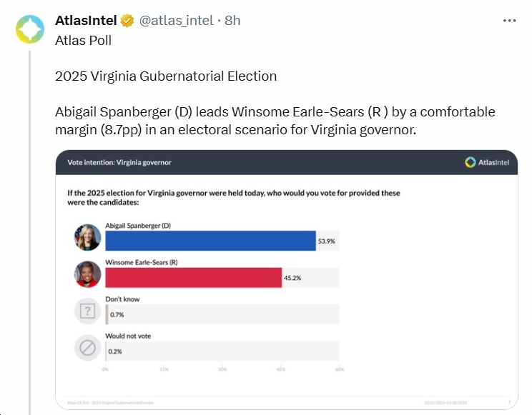The width and height of the screenshot is (532, 415).
Task: Click the AtlasIntel profile avatar
Action: 30,30
